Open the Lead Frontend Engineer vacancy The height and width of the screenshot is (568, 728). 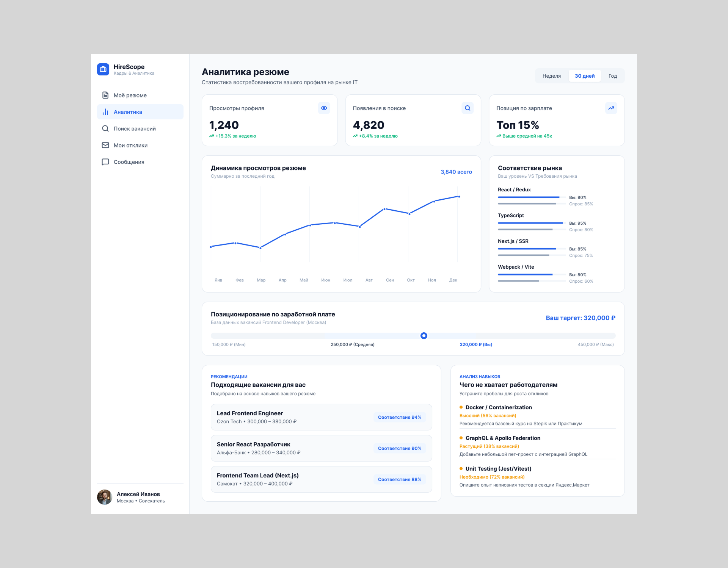coord(322,417)
